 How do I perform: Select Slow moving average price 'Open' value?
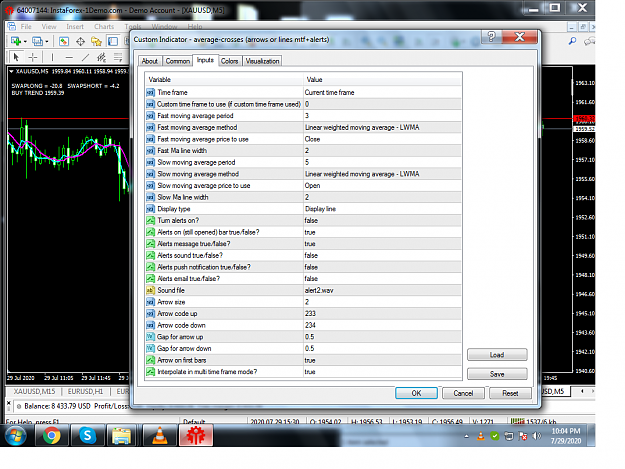click(x=383, y=186)
